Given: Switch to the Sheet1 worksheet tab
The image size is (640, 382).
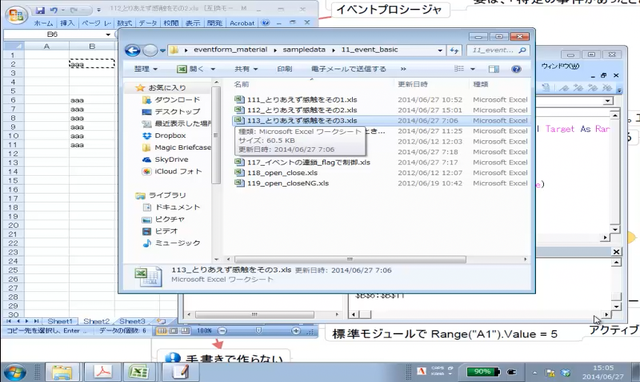Looking at the screenshot, I should coord(60,321).
